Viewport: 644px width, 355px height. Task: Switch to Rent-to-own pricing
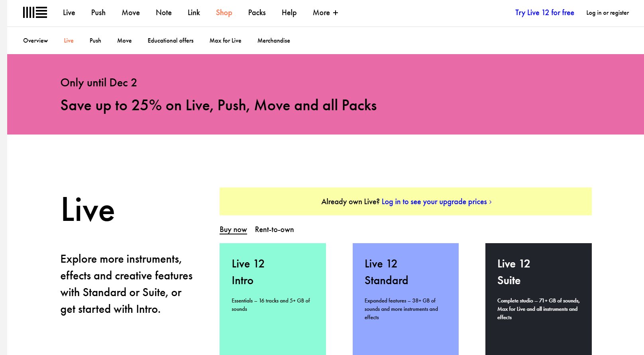274,230
